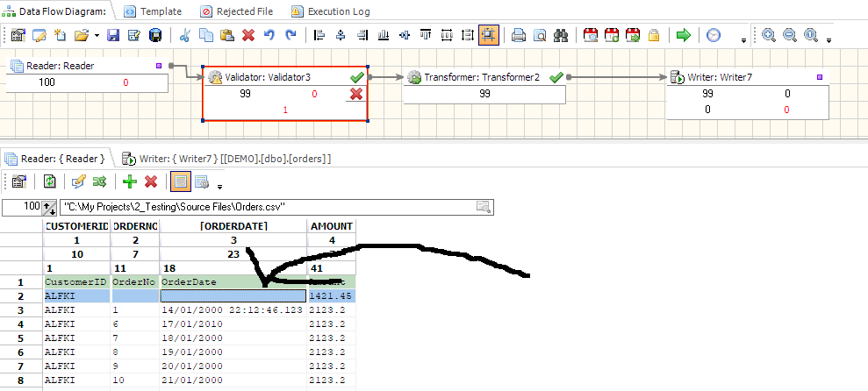Viewport: 868px width, 391px height.
Task: Remove a field with reader toolbar red X
Action: pos(151,181)
